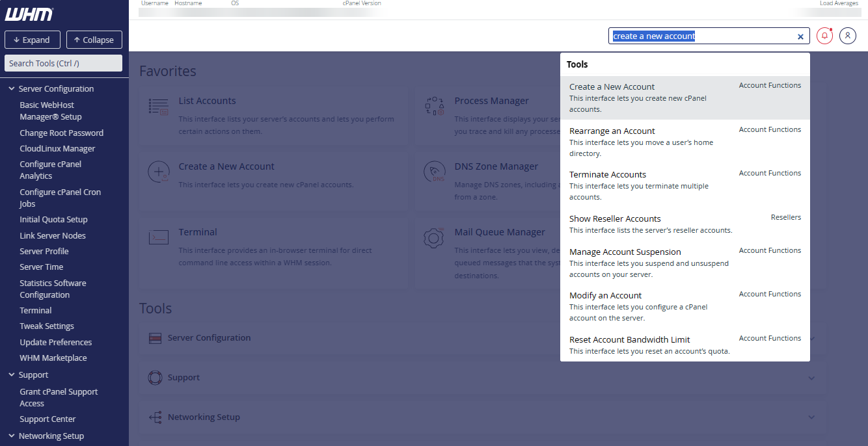Click the List Accounts icon in Favorites
The width and height of the screenshot is (868, 446).
pos(158,107)
